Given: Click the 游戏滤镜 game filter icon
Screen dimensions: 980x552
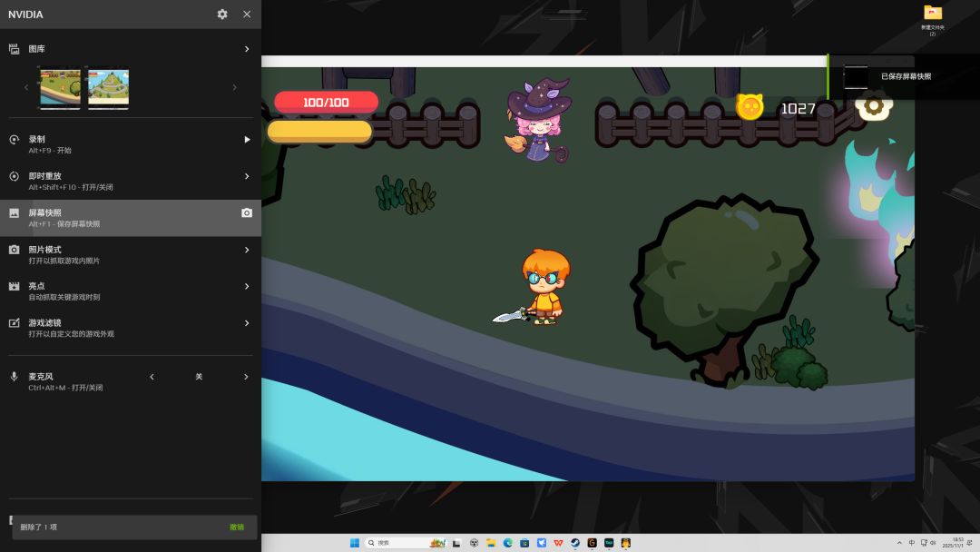Looking at the screenshot, I should pos(14,323).
